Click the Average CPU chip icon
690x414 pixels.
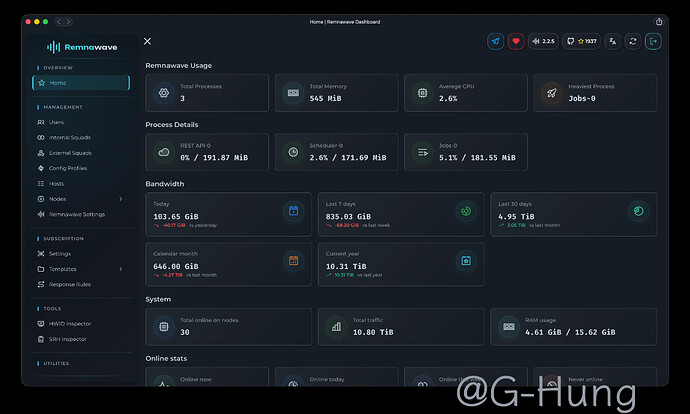pos(422,93)
